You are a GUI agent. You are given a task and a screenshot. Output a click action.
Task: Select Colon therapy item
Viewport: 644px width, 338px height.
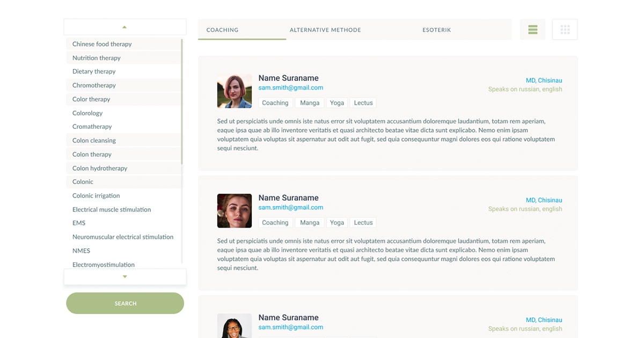click(123, 155)
